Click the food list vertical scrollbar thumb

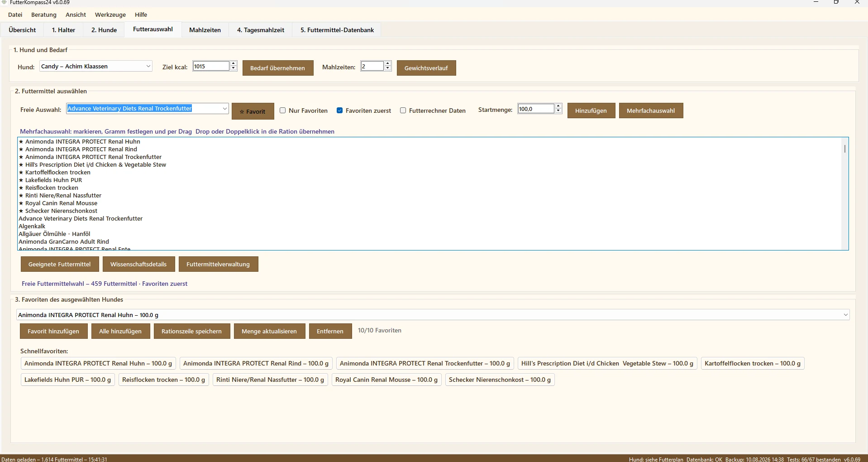[844, 149]
